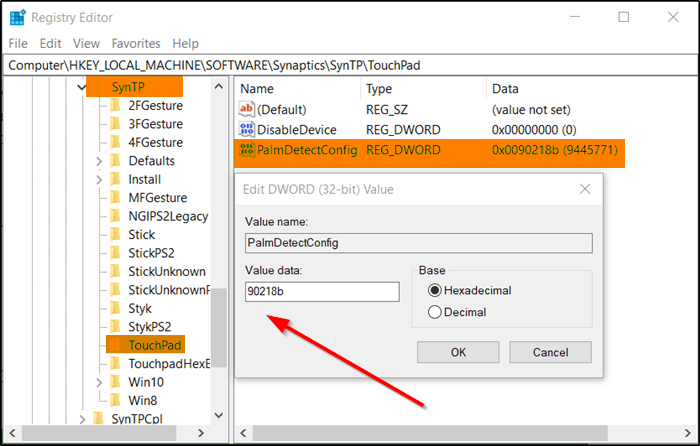The height and width of the screenshot is (446, 700).
Task: Expand the Install tree node
Action: tap(99, 179)
